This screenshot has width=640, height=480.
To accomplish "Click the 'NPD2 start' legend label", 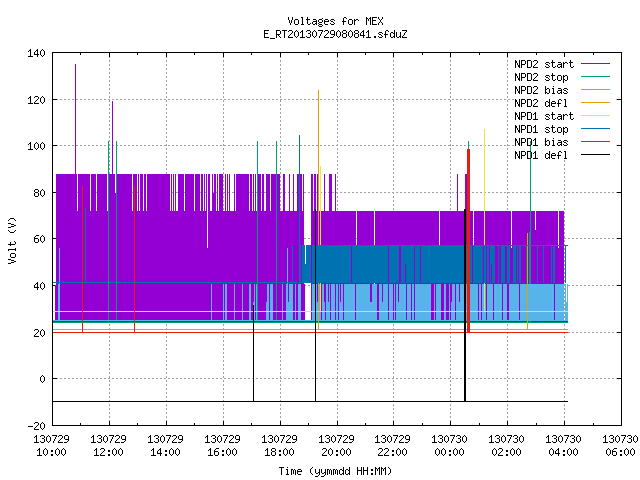I will [x=544, y=64].
